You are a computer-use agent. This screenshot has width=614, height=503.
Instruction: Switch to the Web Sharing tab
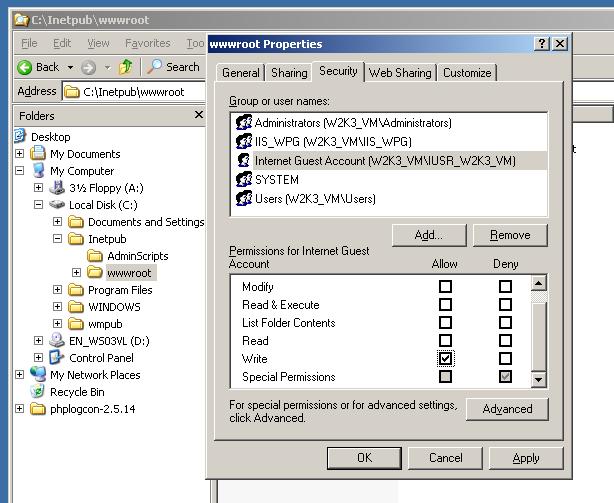tap(400, 73)
